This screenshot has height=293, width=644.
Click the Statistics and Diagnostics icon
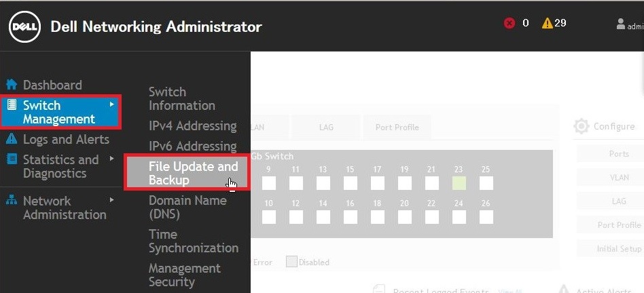pos(12,159)
